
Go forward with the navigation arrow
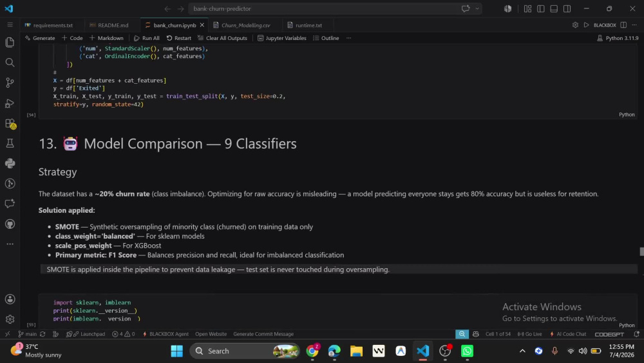click(x=181, y=8)
